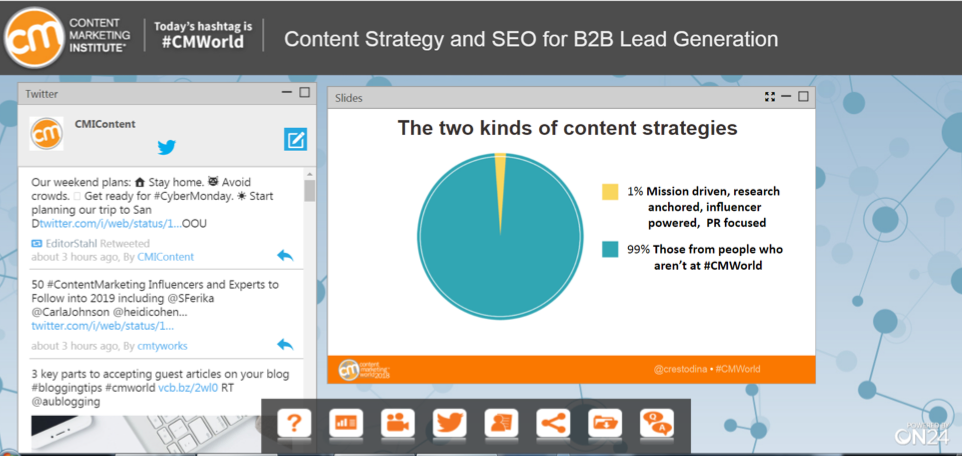This screenshot has width=962, height=456.
Task: Click '99% Those from people' legend text
Action: (x=705, y=258)
